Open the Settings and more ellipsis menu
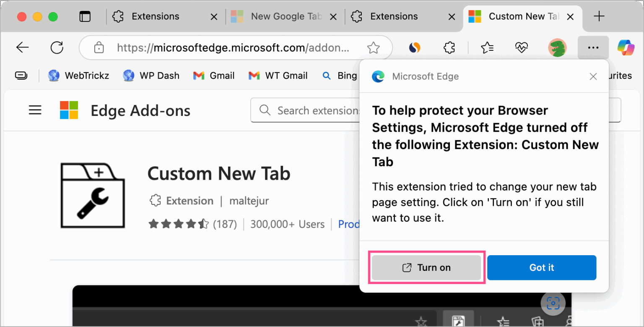This screenshot has width=644, height=327. pyautogui.click(x=593, y=47)
